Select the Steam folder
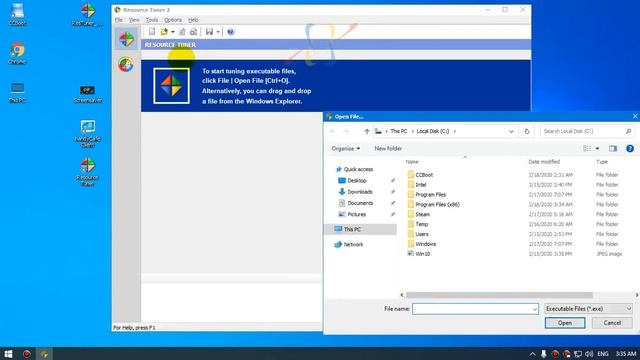Image resolution: width=640 pixels, height=360 pixels. tap(419, 214)
